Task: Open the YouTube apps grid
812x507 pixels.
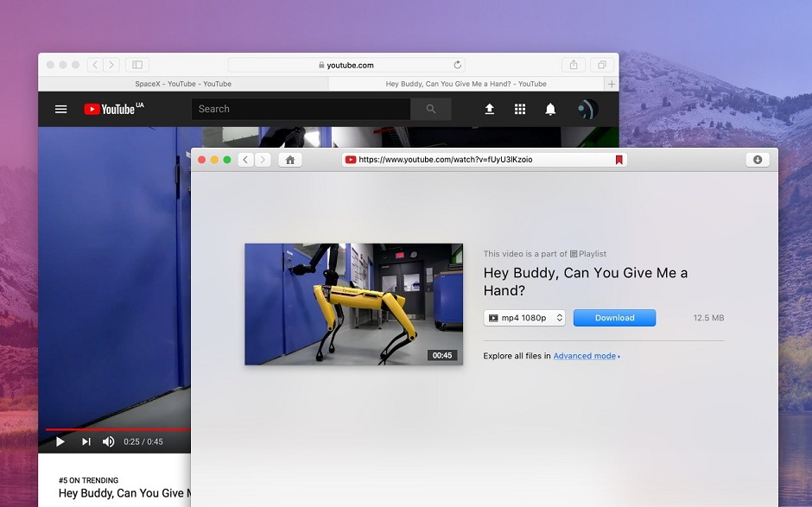Action: click(520, 110)
